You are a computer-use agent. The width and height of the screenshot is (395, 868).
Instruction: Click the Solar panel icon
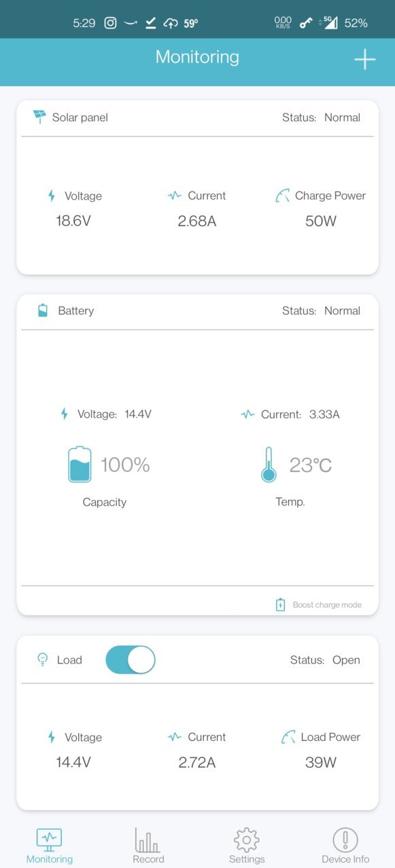(x=39, y=117)
